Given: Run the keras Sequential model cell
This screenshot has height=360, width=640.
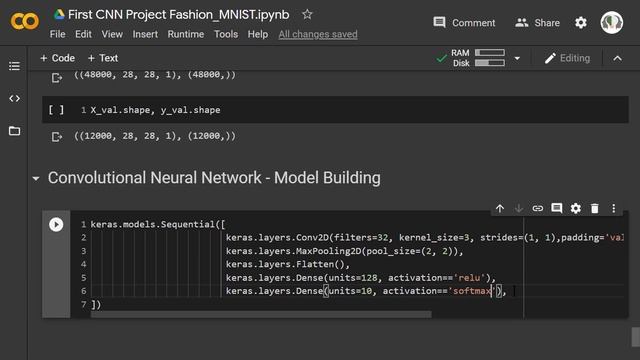Looking at the screenshot, I should pos(56,224).
